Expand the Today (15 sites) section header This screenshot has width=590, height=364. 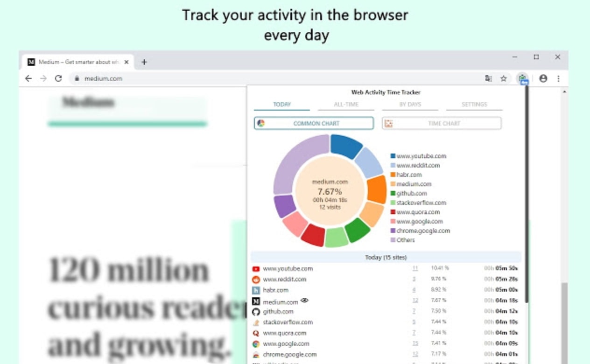click(x=386, y=257)
